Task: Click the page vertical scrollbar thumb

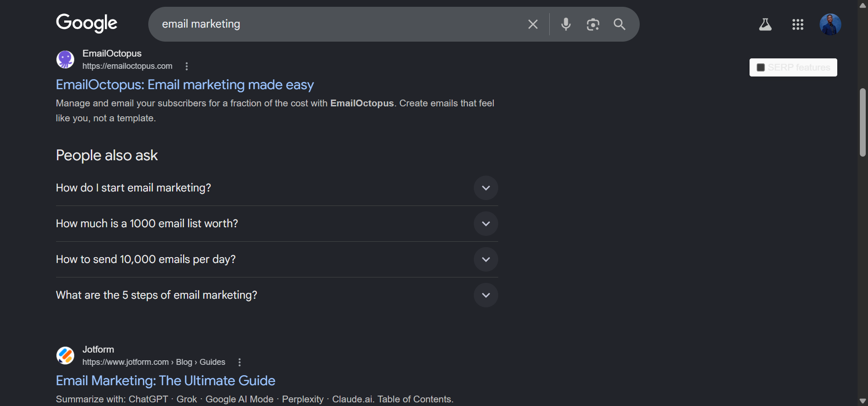Action: (x=863, y=123)
